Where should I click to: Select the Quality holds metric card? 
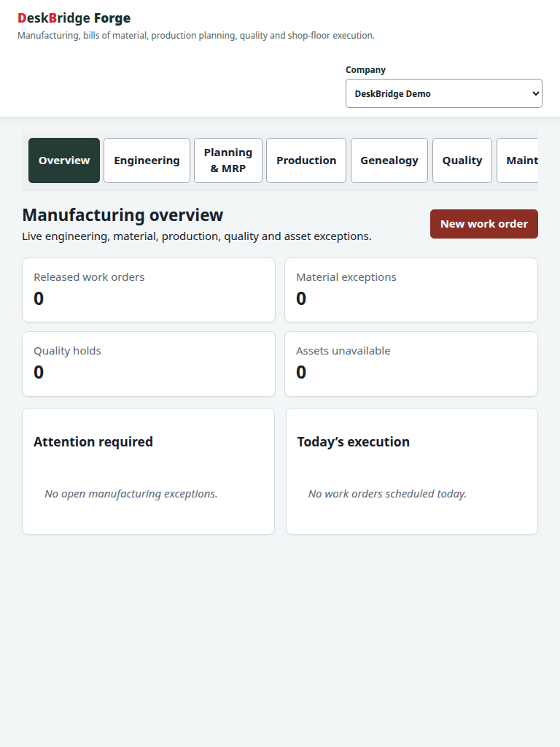pyautogui.click(x=149, y=364)
